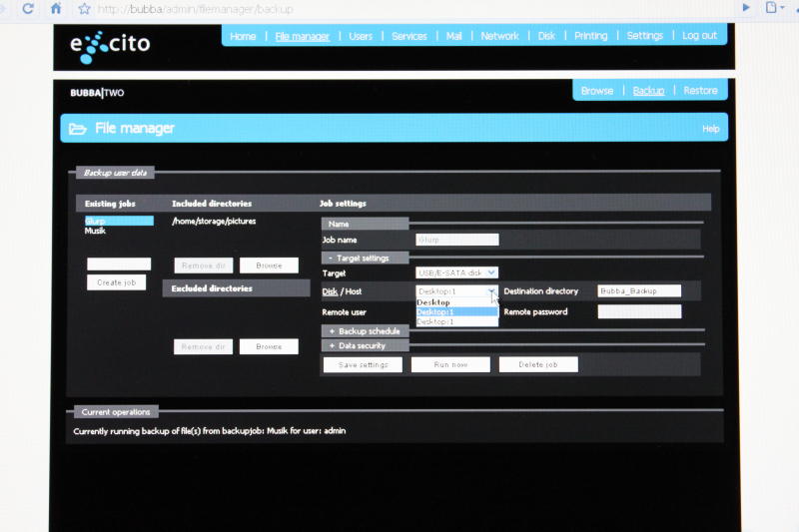Click the File manager folder icon

[x=78, y=129]
